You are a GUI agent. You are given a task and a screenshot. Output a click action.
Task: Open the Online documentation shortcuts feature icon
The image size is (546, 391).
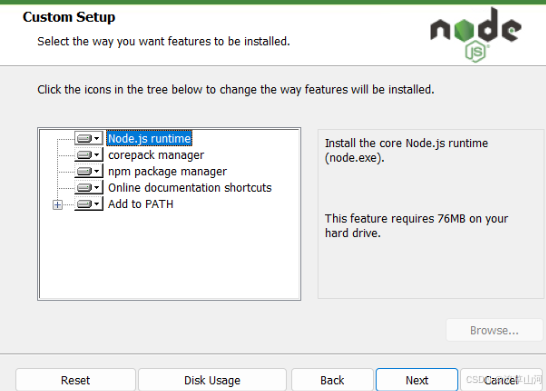(89, 188)
